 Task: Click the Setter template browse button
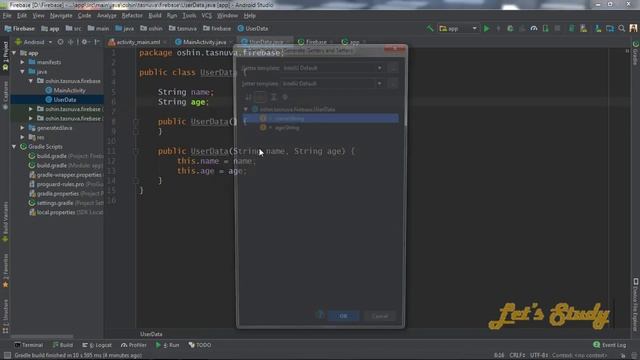click(393, 84)
